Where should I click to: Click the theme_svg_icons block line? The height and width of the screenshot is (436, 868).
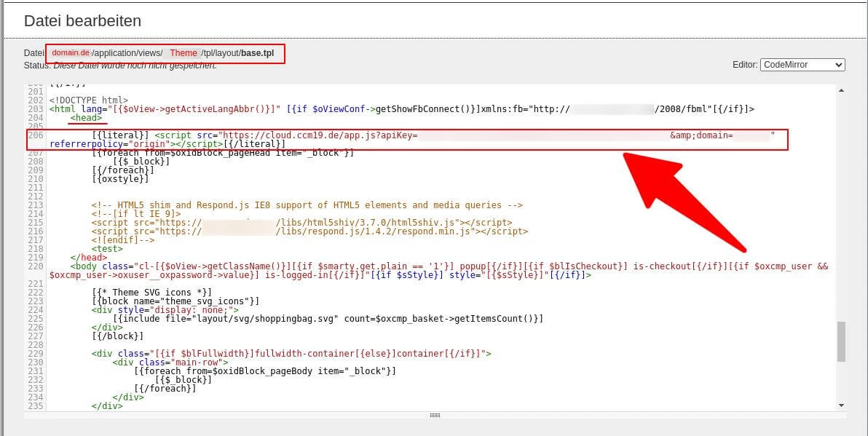(x=175, y=301)
